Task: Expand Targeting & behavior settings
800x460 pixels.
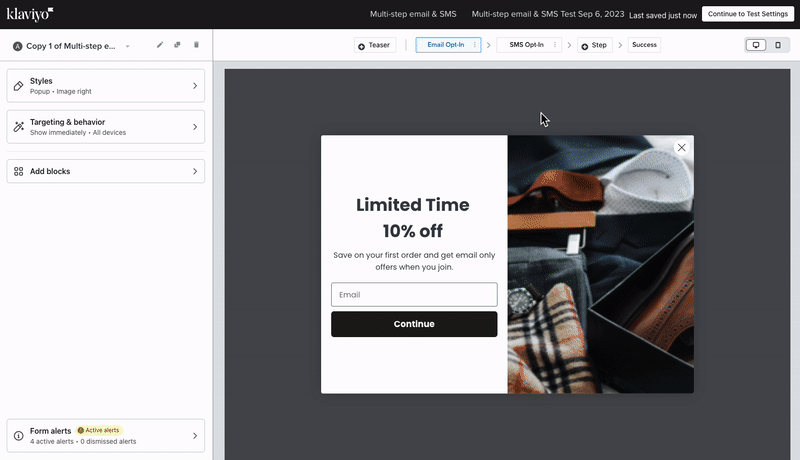Action: point(105,127)
